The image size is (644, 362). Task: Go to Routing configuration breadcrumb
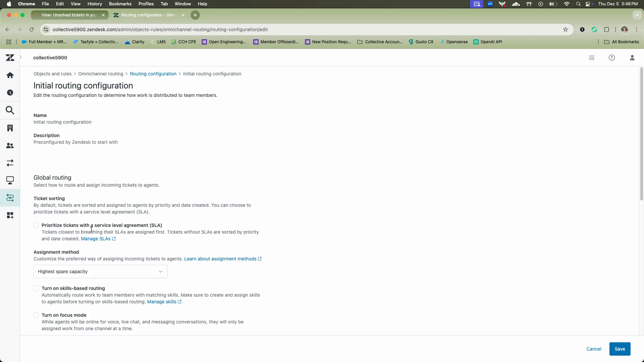coord(153,74)
